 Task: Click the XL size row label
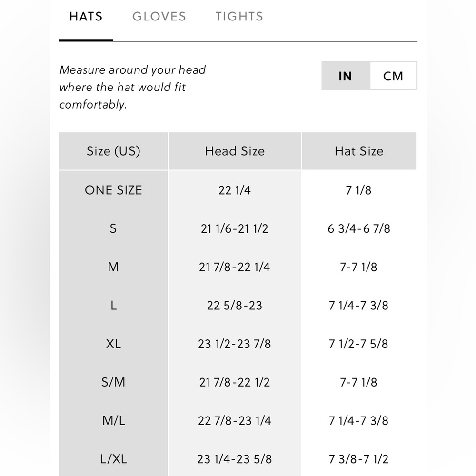click(113, 344)
